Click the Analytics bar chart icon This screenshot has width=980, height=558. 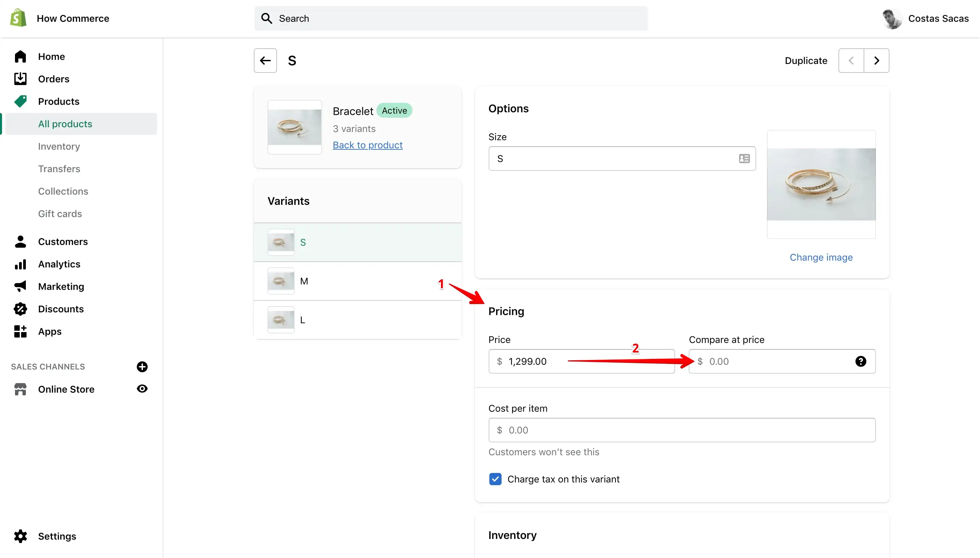point(20,264)
